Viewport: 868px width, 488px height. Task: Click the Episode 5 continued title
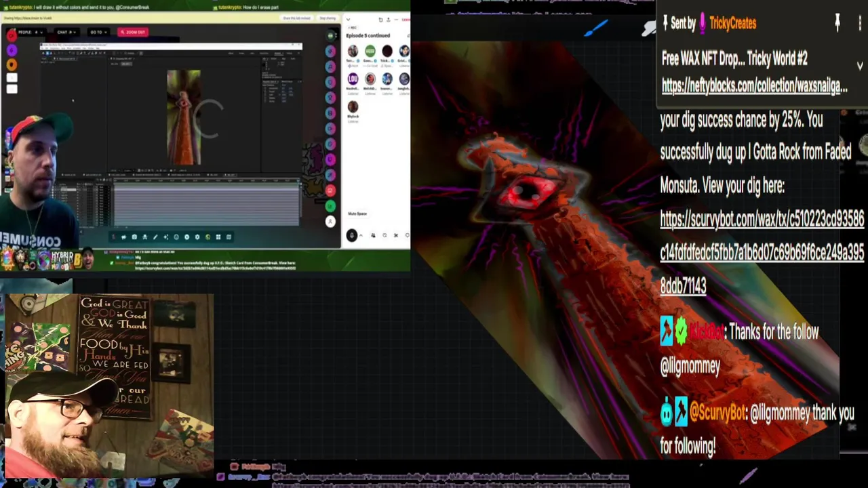(x=368, y=35)
